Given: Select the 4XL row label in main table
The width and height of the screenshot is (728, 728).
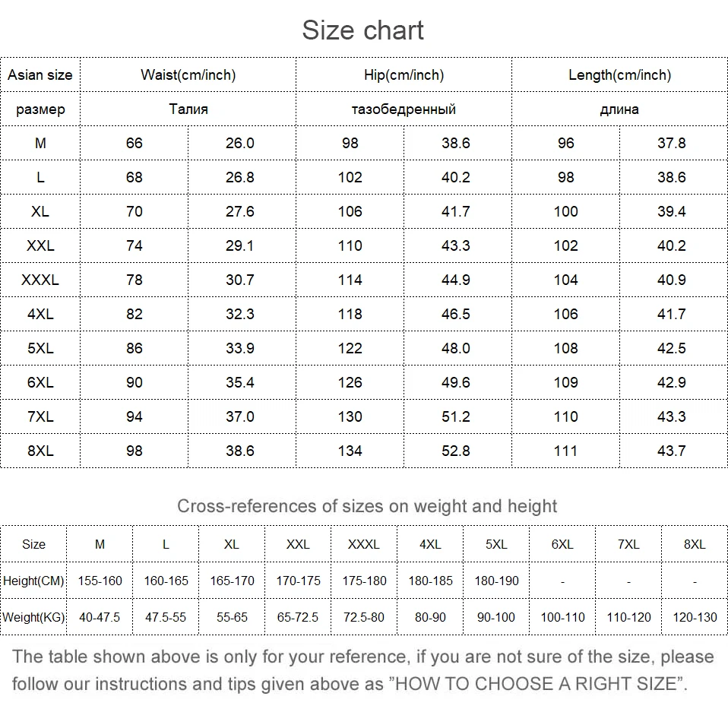Looking at the screenshot, I should (40, 314).
